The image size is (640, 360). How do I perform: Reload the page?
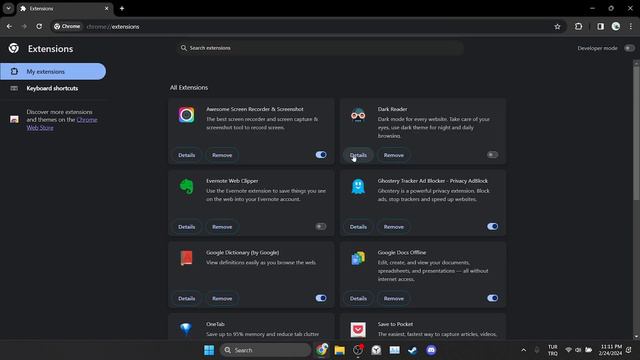pyautogui.click(x=39, y=27)
